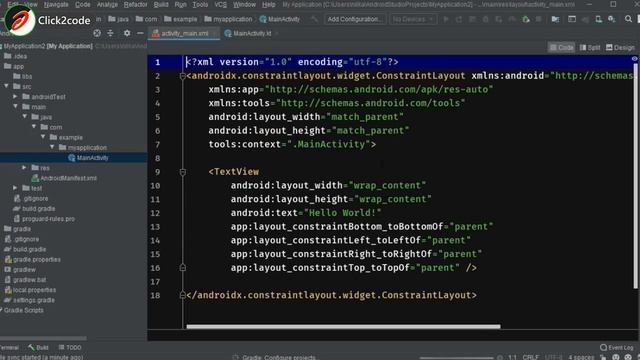Open the Project panel settings gear

click(x=127, y=33)
